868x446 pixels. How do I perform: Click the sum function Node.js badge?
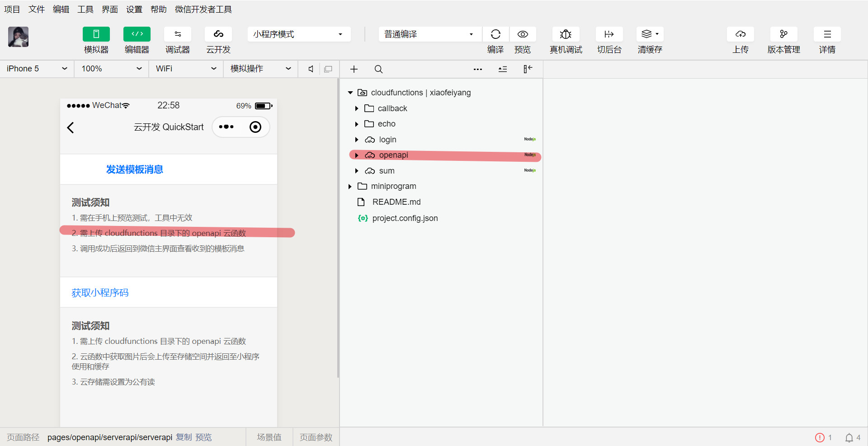(x=530, y=170)
